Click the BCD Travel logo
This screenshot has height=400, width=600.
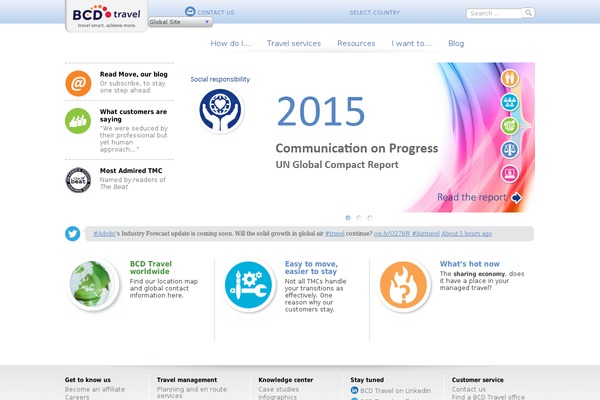click(x=106, y=16)
